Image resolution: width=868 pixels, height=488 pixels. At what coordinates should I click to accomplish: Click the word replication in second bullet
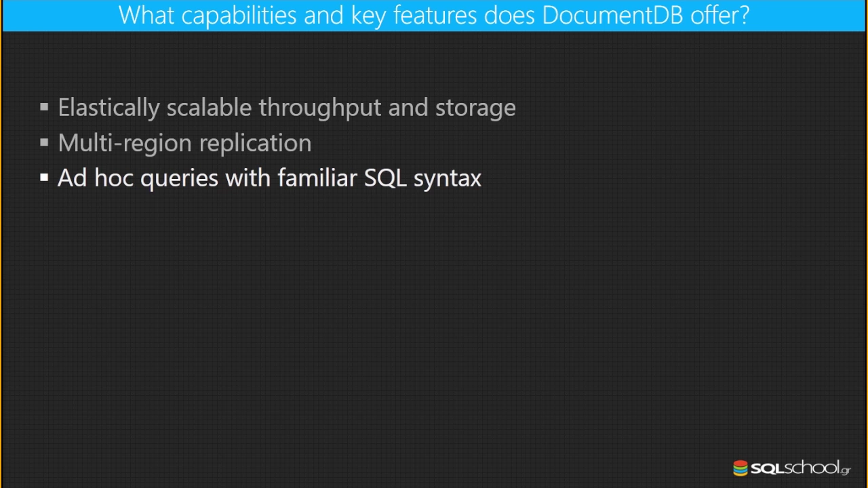tap(256, 143)
